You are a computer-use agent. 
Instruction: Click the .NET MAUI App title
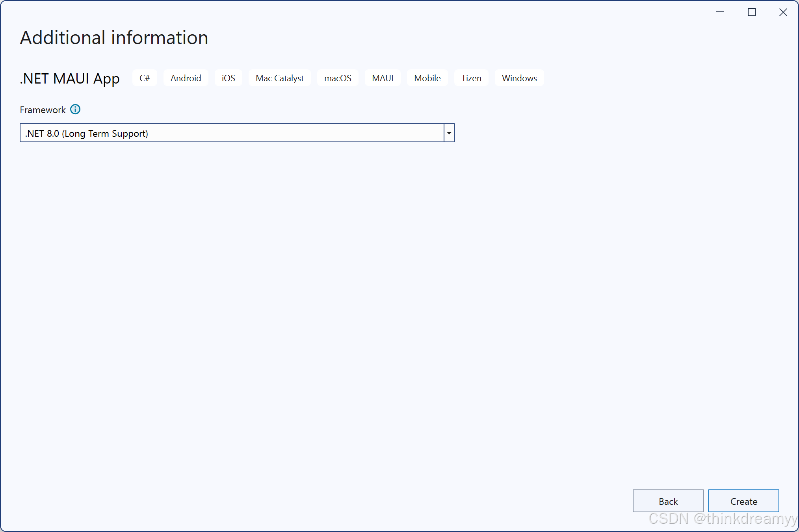click(70, 78)
